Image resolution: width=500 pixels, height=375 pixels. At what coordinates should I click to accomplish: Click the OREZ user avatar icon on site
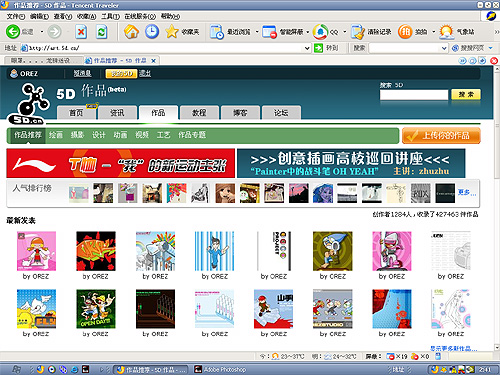(x=14, y=73)
